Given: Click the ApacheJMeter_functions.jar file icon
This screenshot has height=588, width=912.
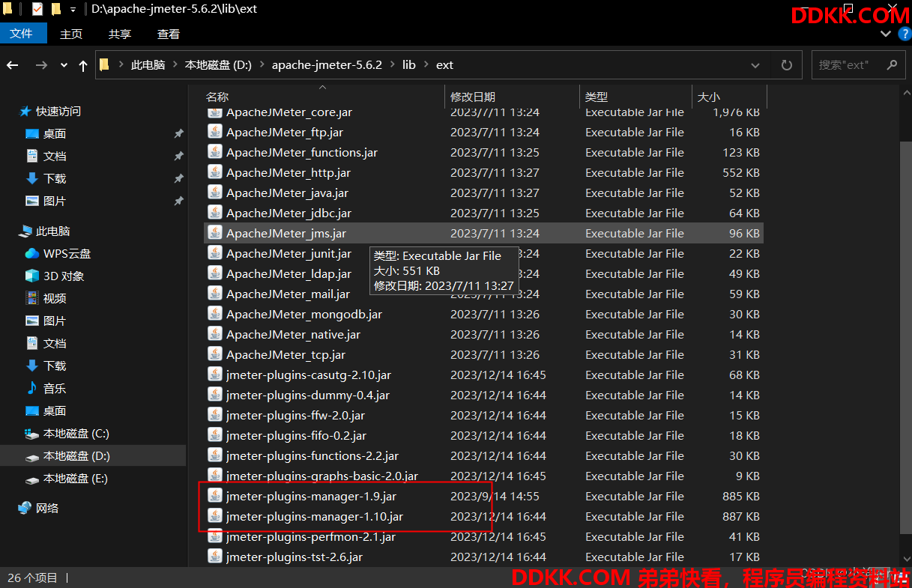Looking at the screenshot, I should tap(214, 152).
